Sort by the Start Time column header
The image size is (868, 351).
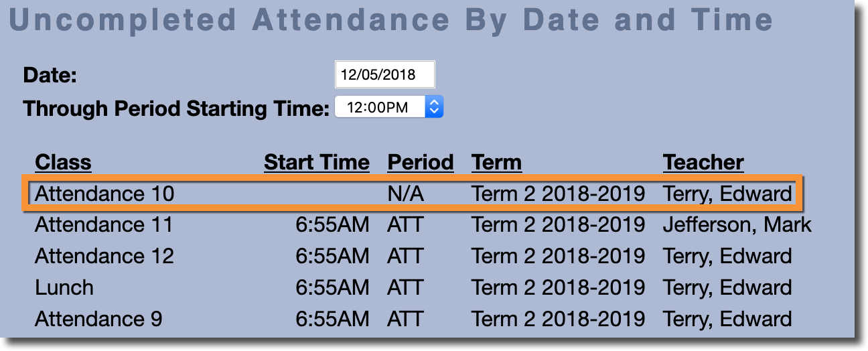[x=316, y=162]
